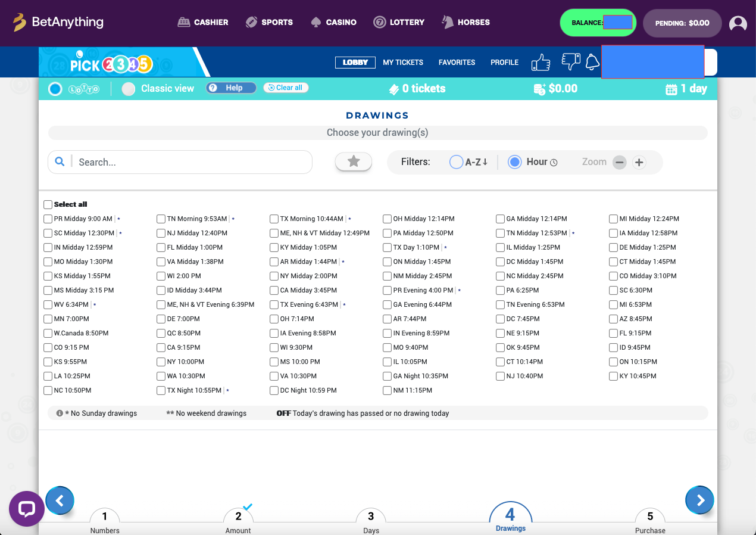
Task: Go back with the left arrow
Action: (x=60, y=500)
